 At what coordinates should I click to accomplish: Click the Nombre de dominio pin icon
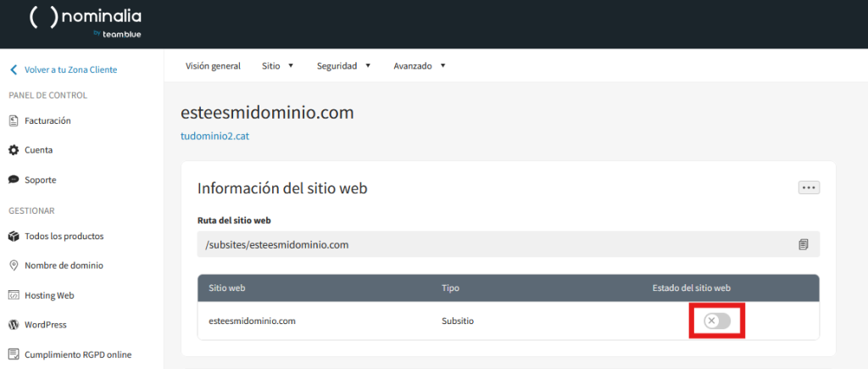tap(14, 266)
